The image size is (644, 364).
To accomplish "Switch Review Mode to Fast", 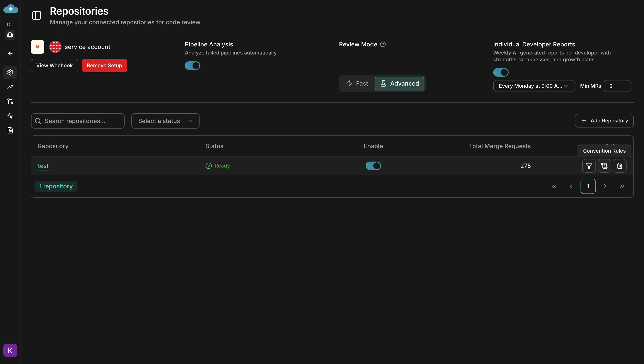I will coord(357,83).
